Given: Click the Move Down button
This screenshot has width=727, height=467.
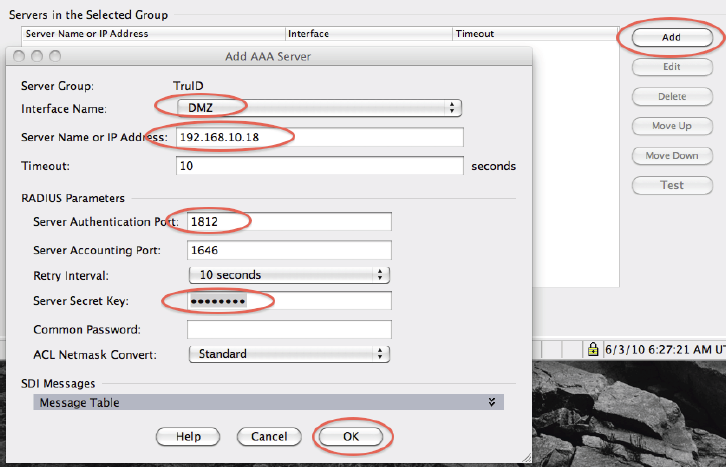Looking at the screenshot, I should point(671,156).
